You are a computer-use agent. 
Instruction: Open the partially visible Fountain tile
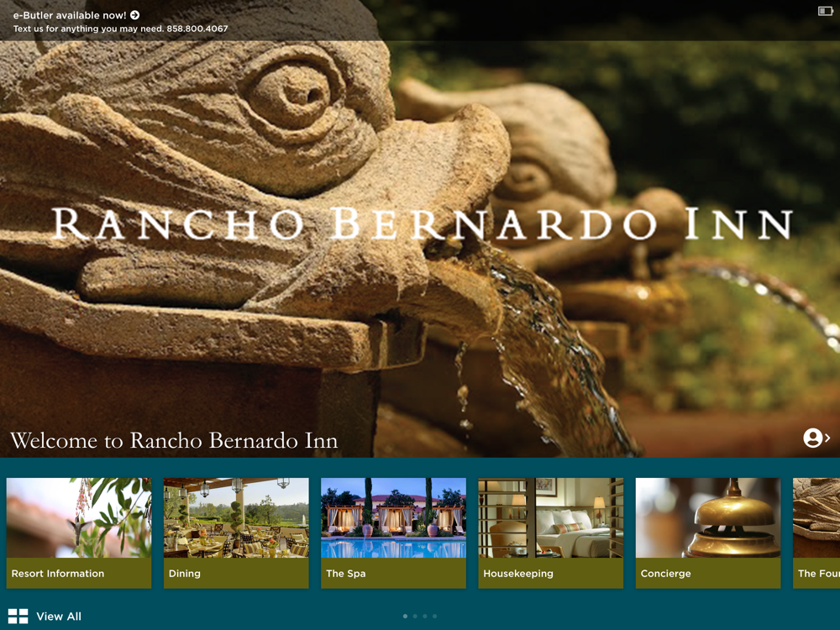816,533
